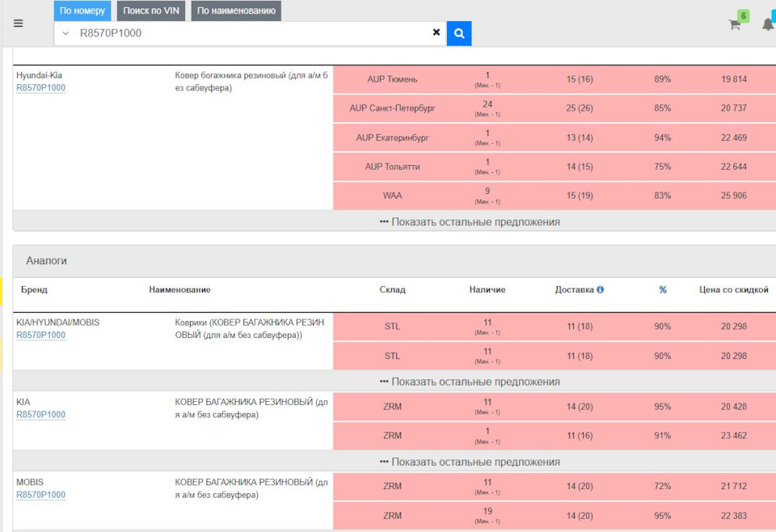Click the price 22 469
Image resolution: width=776 pixels, height=532 pixels.
(x=733, y=137)
